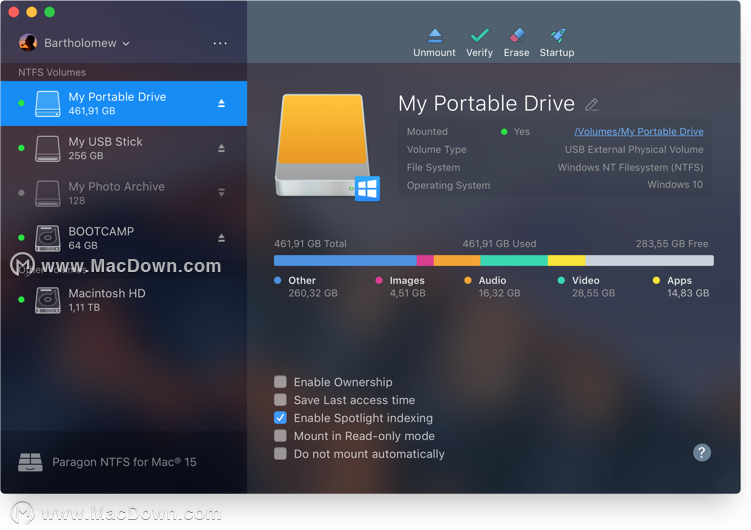
Task: Click the 283,55 GB Free label
Action: click(671, 244)
